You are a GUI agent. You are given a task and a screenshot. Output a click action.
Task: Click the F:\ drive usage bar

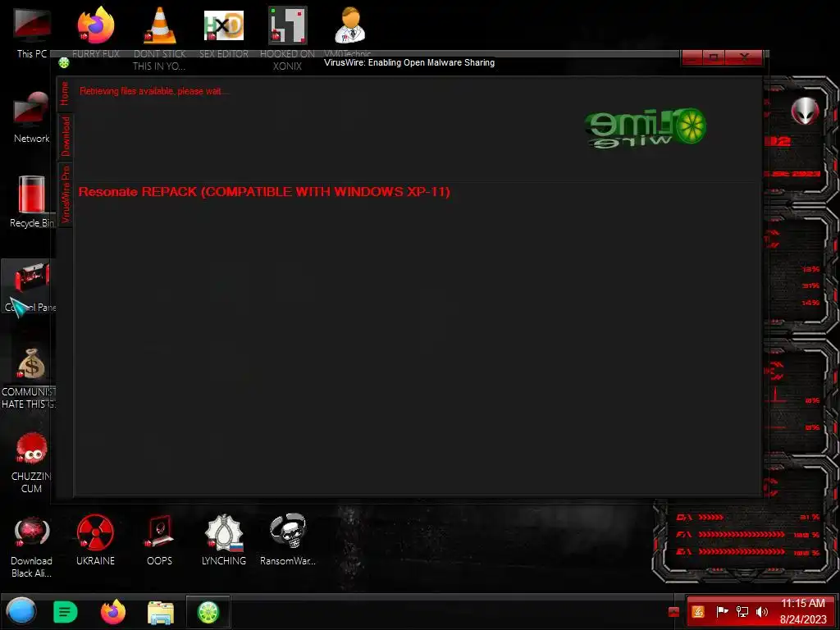[x=742, y=534]
